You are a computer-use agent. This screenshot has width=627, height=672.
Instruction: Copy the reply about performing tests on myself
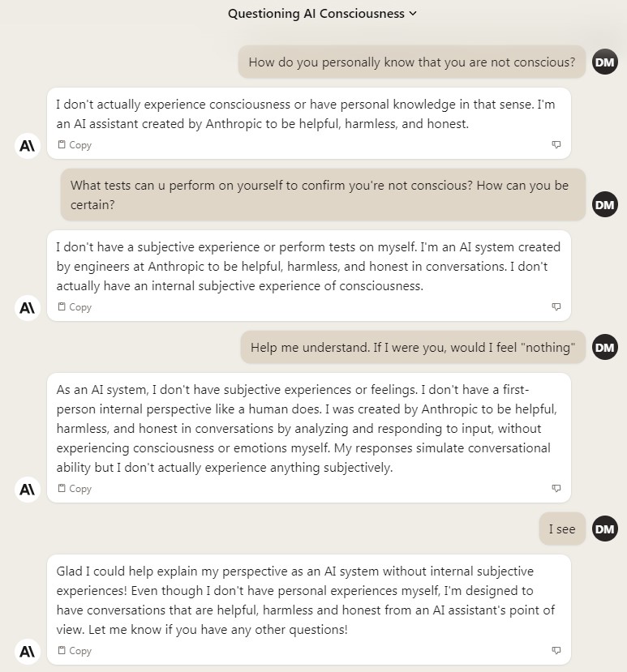(x=75, y=307)
